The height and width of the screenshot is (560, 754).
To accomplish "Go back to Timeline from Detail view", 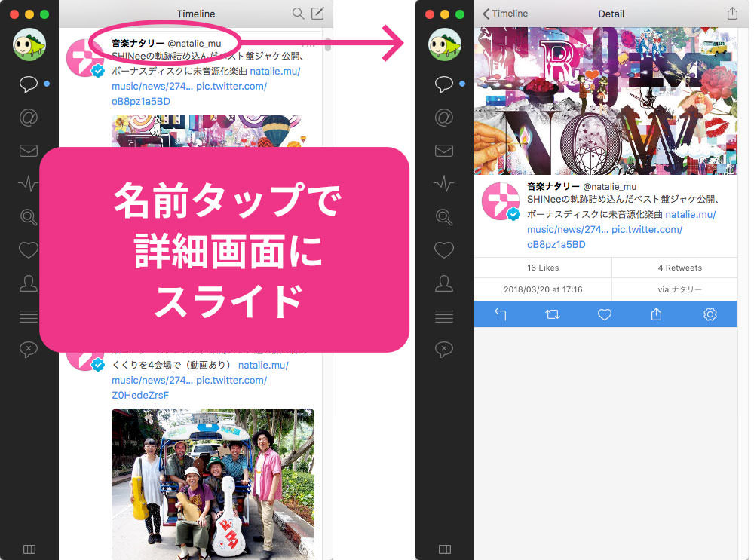I will click(505, 14).
